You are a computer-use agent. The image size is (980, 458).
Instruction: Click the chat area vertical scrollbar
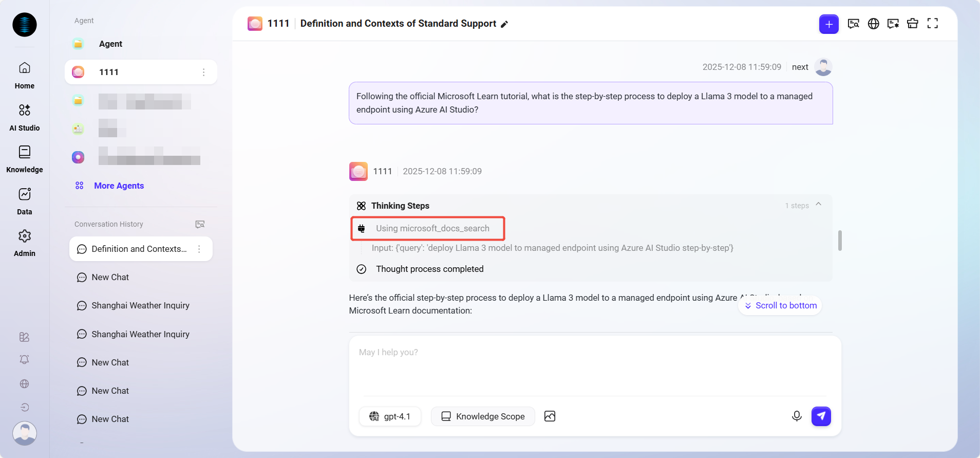click(x=840, y=240)
